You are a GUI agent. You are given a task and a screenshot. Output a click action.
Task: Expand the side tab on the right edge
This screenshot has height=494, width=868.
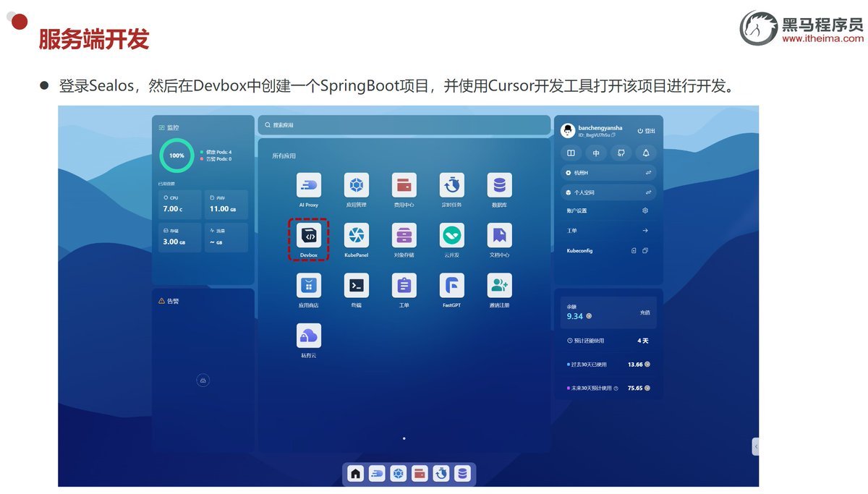[756, 447]
